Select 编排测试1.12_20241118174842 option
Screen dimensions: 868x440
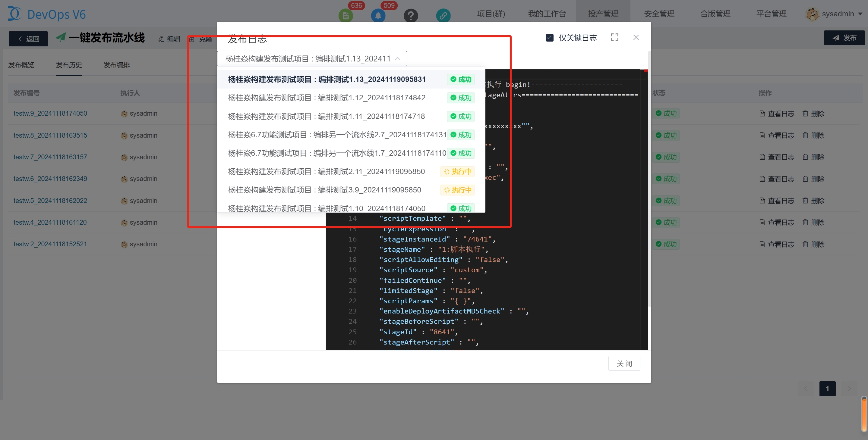point(326,98)
